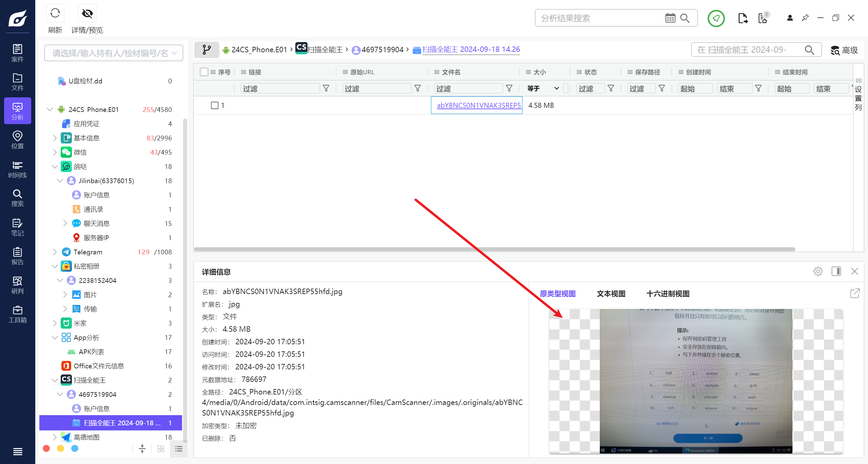The width and height of the screenshot is (868, 464).
Task: Switch to the 十六进制视图 tab
Action: pos(668,294)
